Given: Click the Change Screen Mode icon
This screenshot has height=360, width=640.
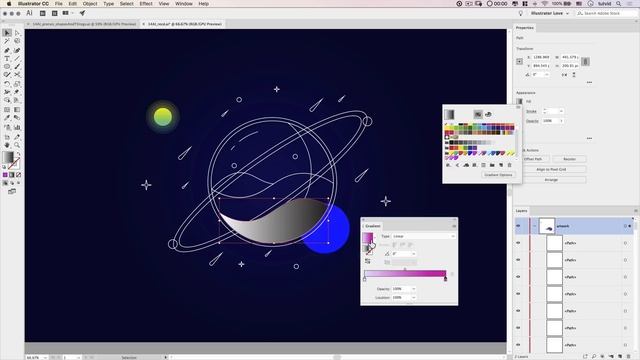Looking at the screenshot, I should click(12, 191).
